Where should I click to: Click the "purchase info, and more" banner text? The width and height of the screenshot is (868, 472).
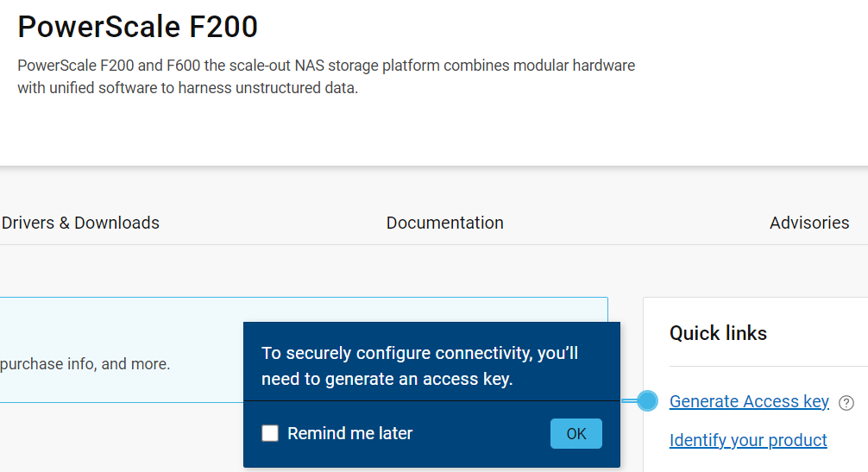85,364
